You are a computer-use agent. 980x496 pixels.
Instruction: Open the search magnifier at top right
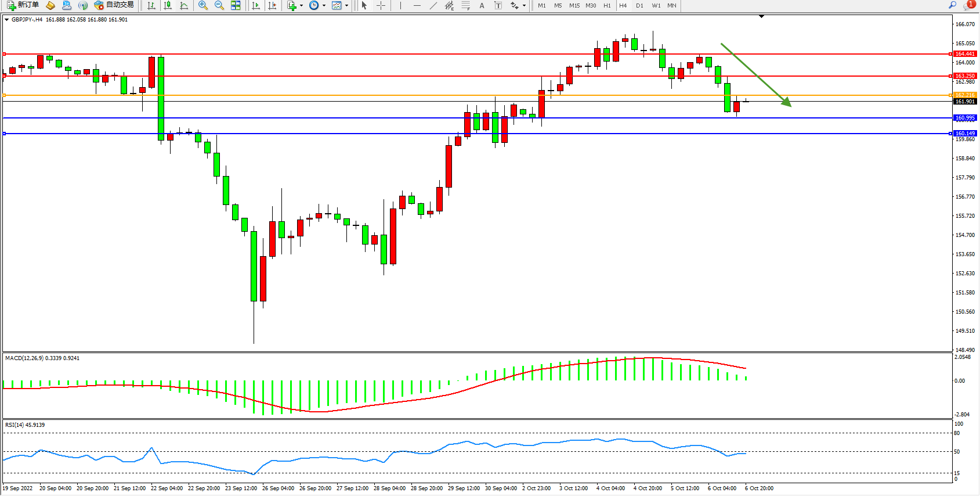(x=952, y=5)
